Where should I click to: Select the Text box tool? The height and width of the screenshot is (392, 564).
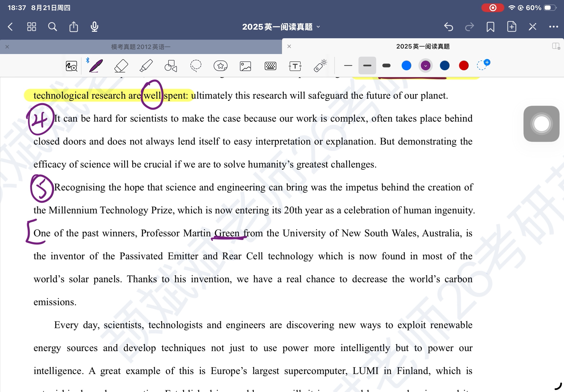(295, 66)
